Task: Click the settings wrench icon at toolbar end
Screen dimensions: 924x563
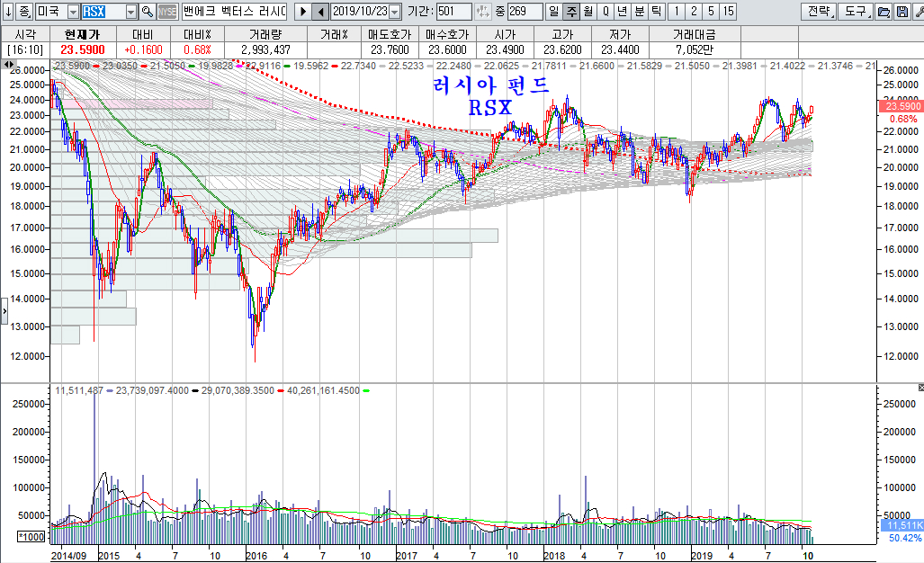Action: click(x=918, y=11)
